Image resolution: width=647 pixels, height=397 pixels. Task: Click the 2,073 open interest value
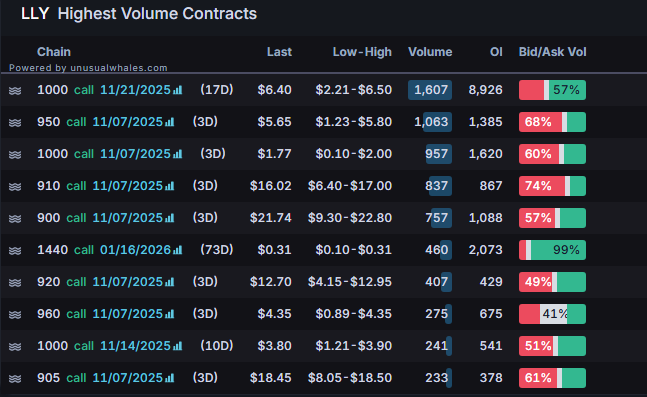pyautogui.click(x=486, y=250)
